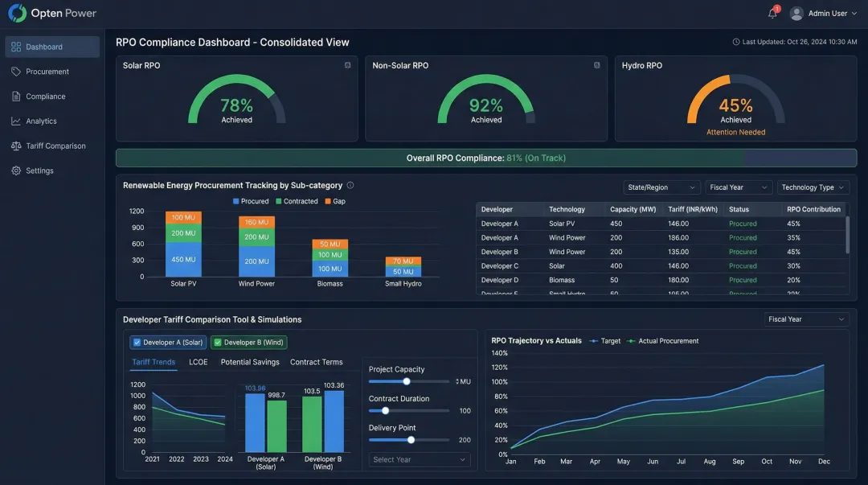This screenshot has width=868, height=485.
Task: Open the Select Year dropdown in simulations panel
Action: 418,459
